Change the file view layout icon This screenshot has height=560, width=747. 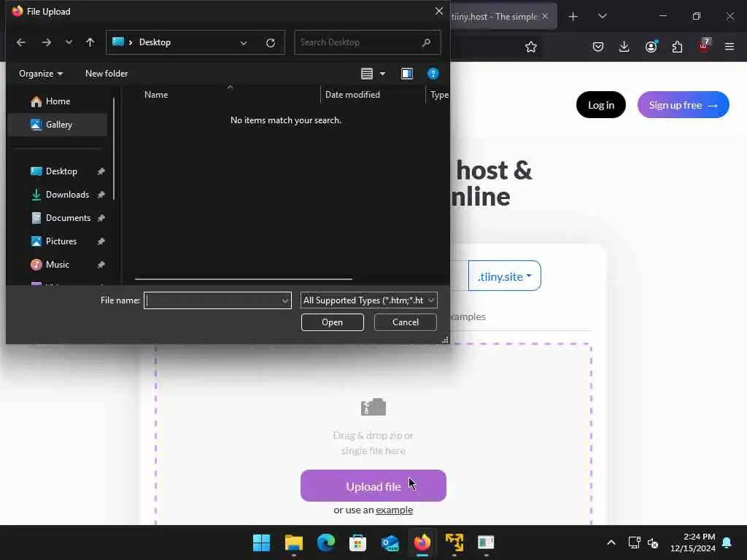coord(367,74)
